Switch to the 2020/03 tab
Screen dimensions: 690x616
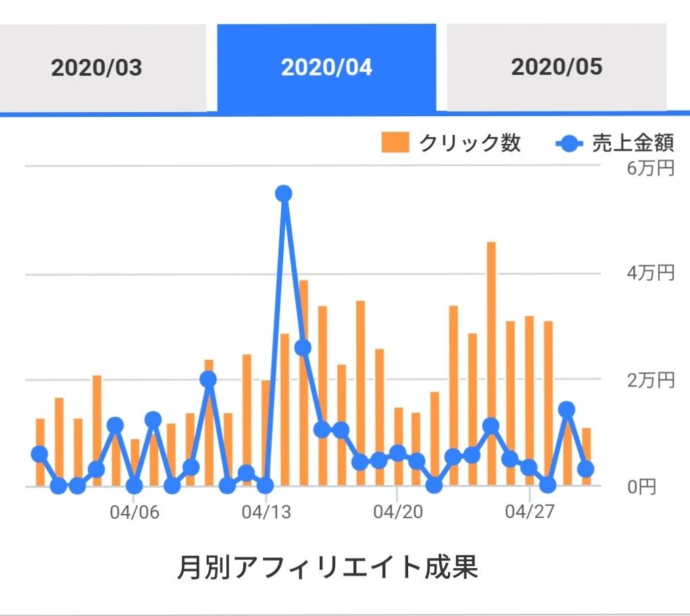coord(97,68)
